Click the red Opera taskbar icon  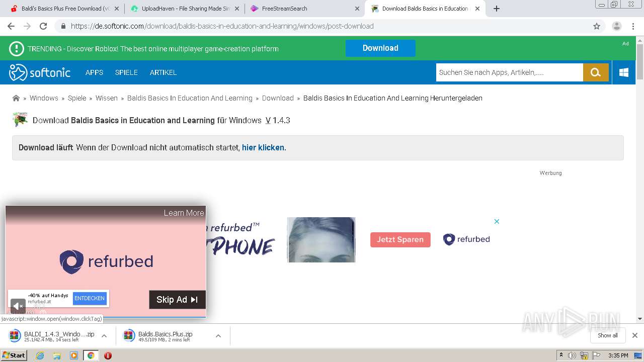click(108, 355)
